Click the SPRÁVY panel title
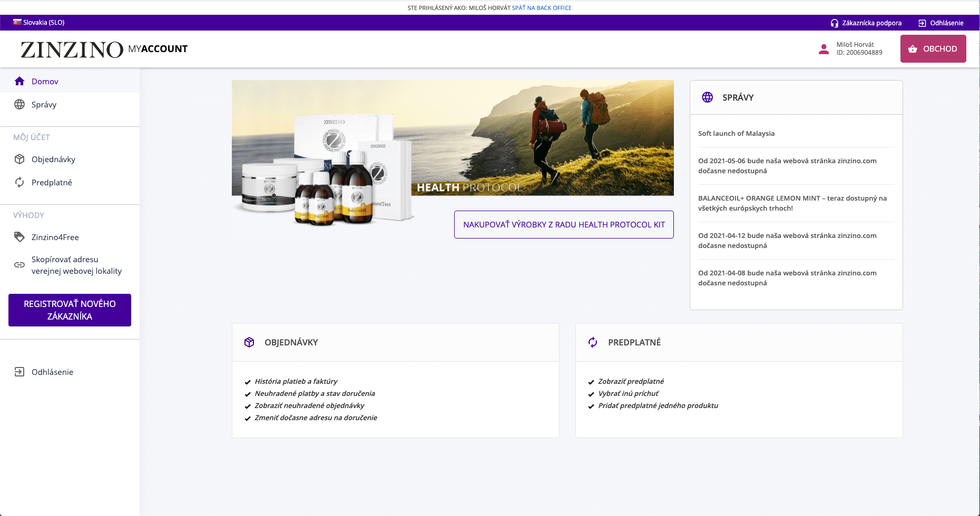This screenshot has width=980, height=516. (x=738, y=97)
